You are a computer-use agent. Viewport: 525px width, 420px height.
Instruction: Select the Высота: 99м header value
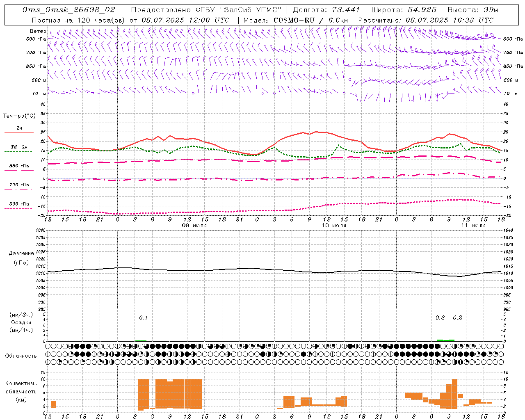[473, 10]
